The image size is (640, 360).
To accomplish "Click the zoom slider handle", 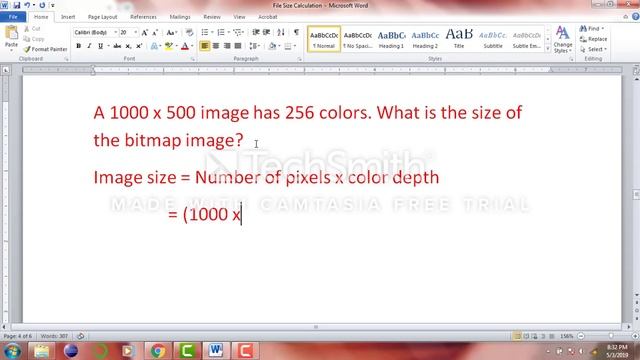I will 611,336.
